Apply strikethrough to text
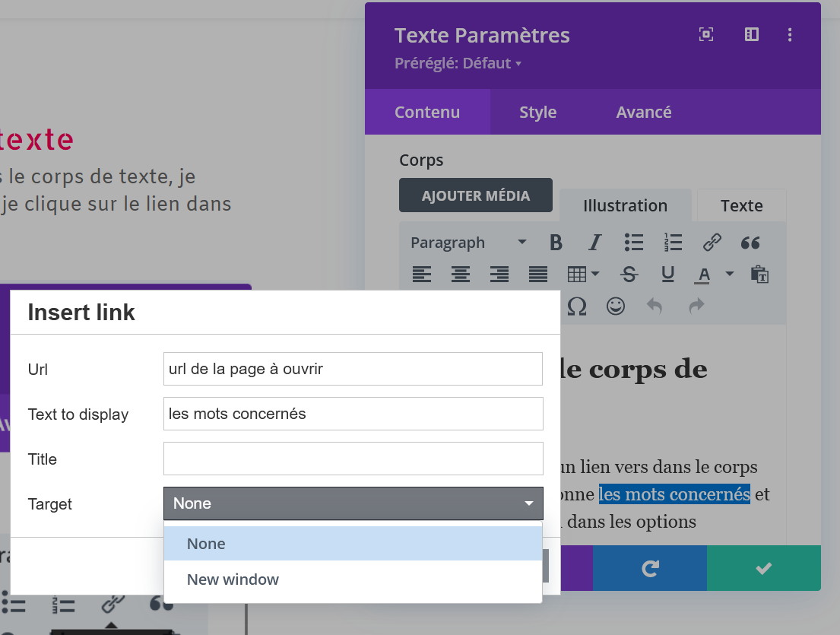 629,274
